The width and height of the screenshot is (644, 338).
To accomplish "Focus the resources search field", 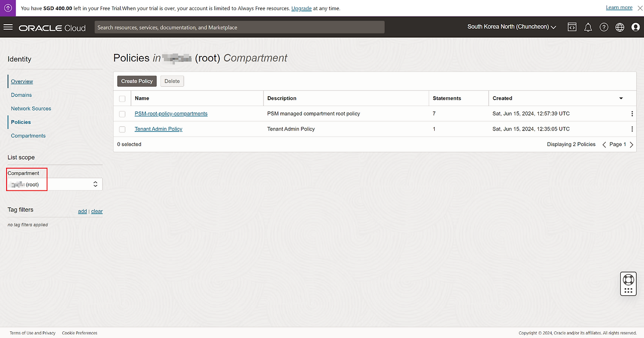I will point(239,27).
